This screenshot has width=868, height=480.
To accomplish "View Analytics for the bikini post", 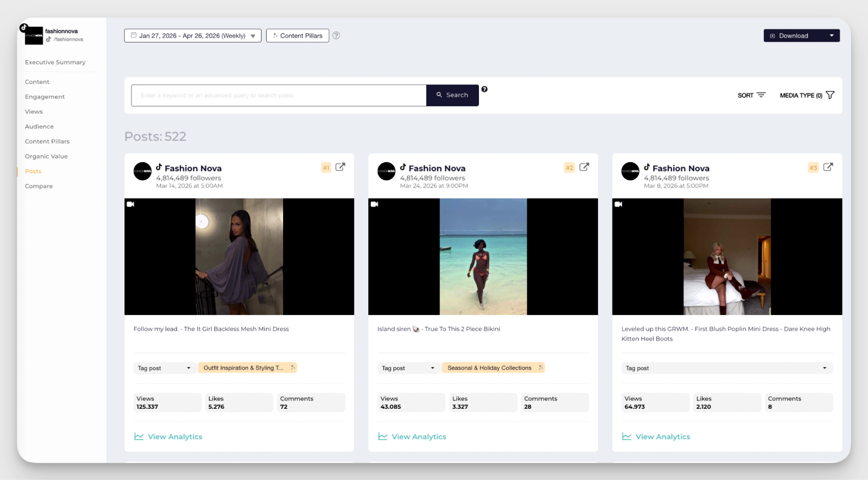I will (x=413, y=437).
